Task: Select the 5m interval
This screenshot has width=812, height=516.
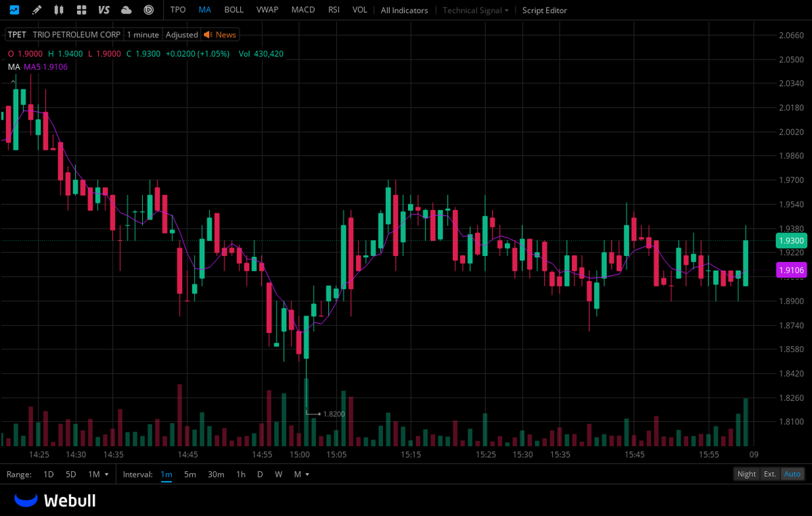Action: (x=190, y=474)
